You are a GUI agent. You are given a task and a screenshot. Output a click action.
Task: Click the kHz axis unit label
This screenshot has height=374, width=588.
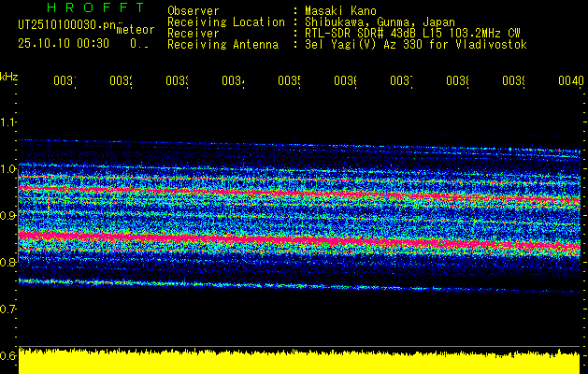tap(8, 77)
